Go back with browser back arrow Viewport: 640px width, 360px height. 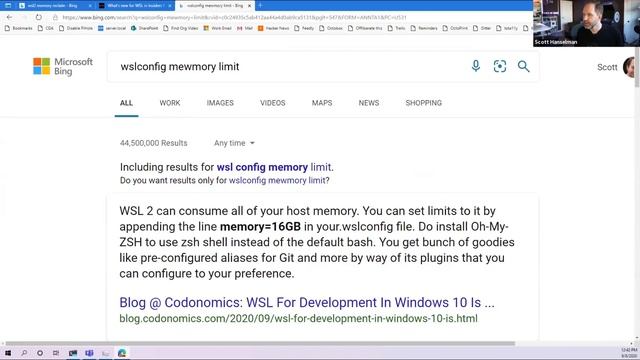9,18
